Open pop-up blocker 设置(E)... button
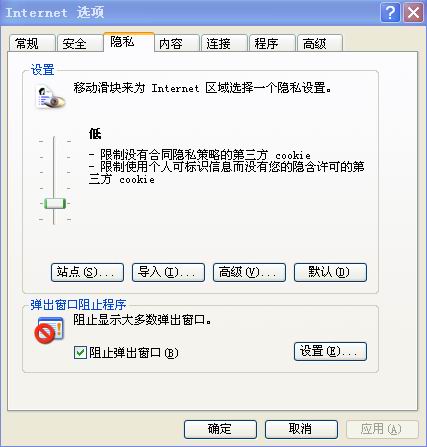 (330, 351)
